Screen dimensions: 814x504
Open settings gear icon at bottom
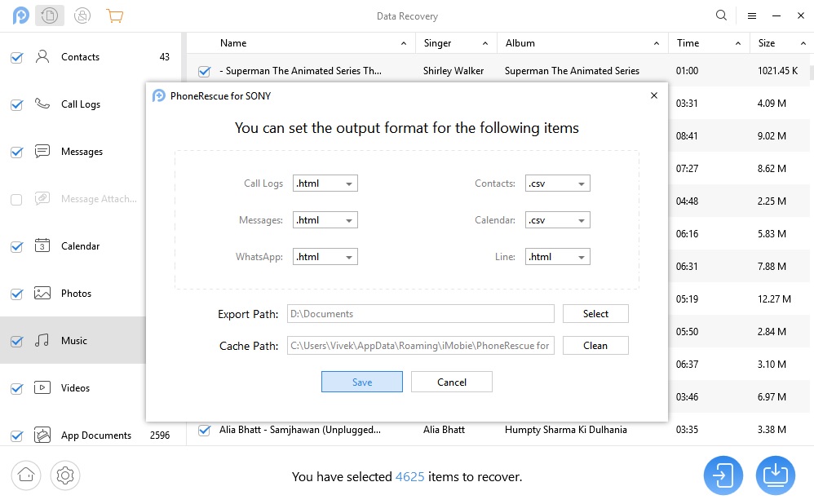click(x=65, y=475)
